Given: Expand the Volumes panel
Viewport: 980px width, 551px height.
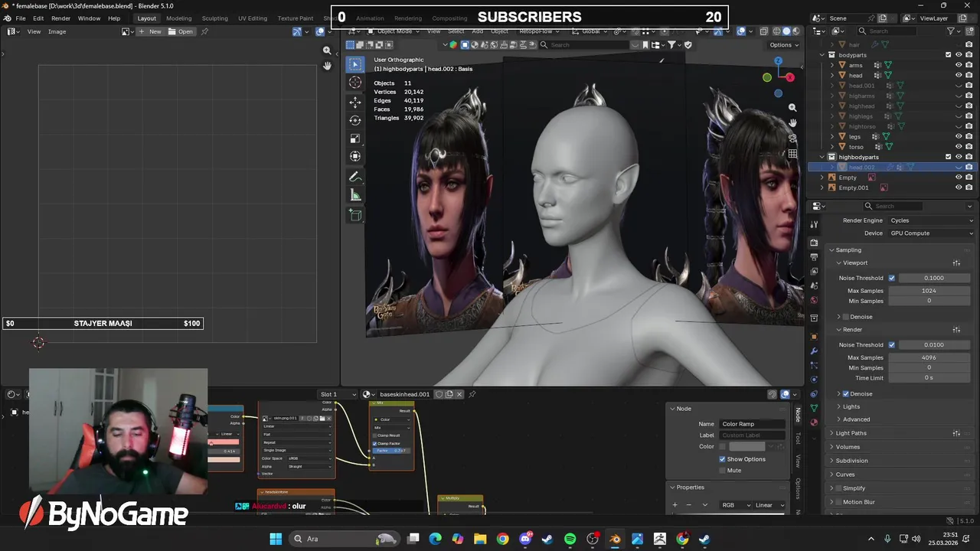Looking at the screenshot, I should click(x=848, y=447).
